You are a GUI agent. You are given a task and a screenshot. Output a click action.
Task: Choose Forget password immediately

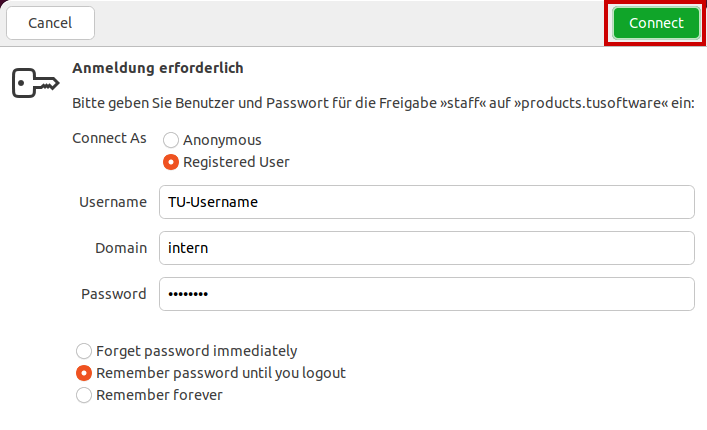(84, 351)
